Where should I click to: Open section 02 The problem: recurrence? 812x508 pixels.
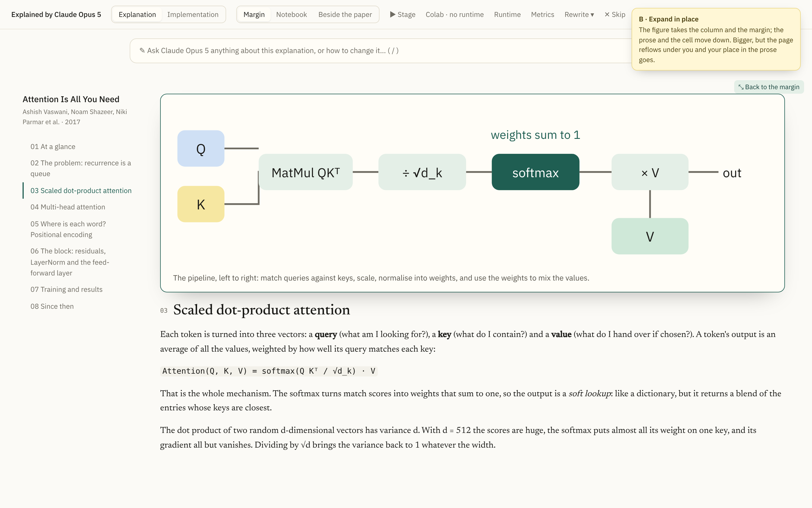(81, 168)
